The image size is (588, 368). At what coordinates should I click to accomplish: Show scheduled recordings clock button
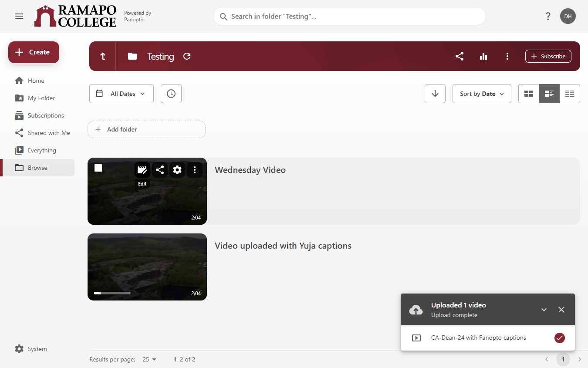(x=171, y=94)
